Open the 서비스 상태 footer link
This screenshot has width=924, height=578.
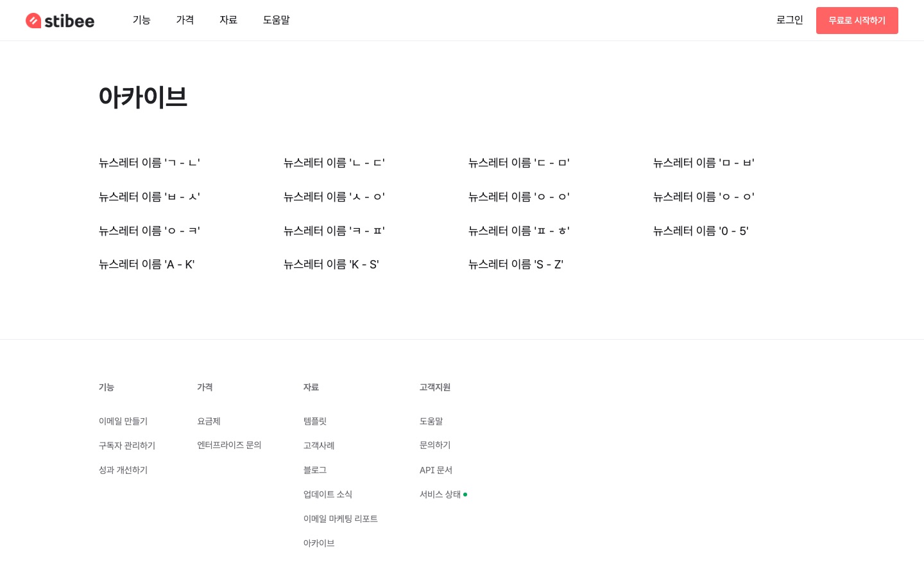click(440, 495)
